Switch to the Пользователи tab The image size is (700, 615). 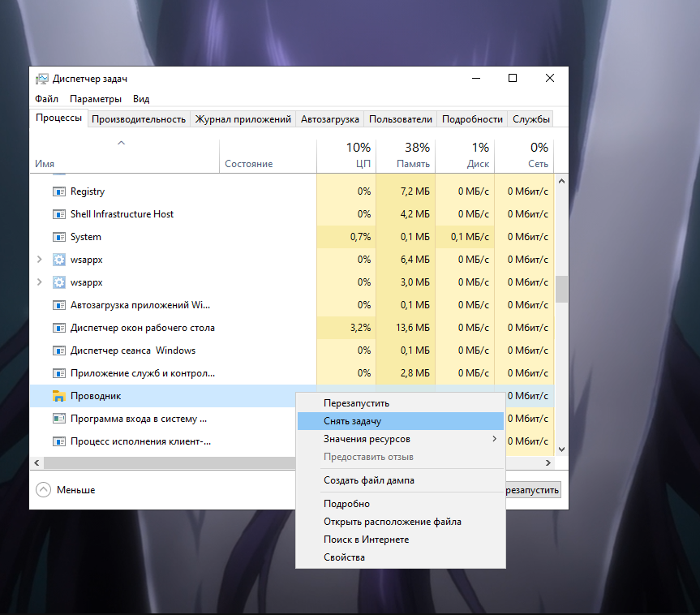pyautogui.click(x=401, y=119)
